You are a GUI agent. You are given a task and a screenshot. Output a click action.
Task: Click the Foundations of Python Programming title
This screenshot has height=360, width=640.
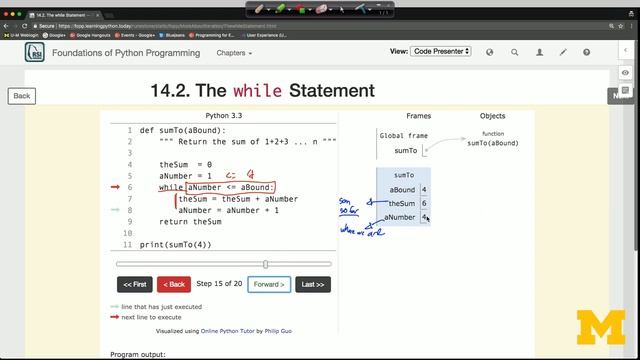tap(126, 53)
